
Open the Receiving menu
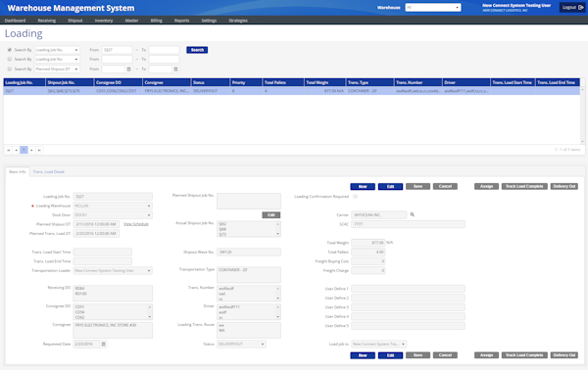tap(46, 21)
